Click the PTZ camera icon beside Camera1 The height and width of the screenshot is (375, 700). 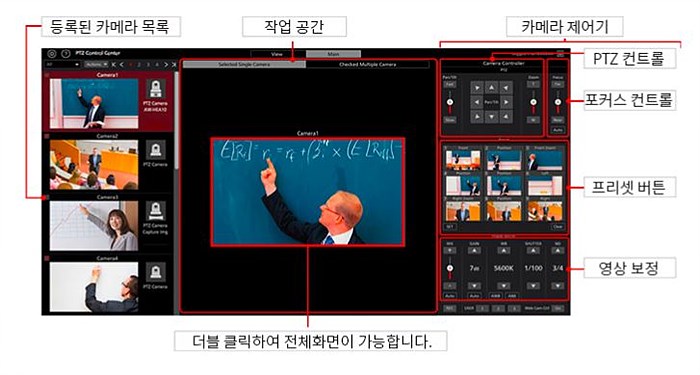[x=155, y=89]
